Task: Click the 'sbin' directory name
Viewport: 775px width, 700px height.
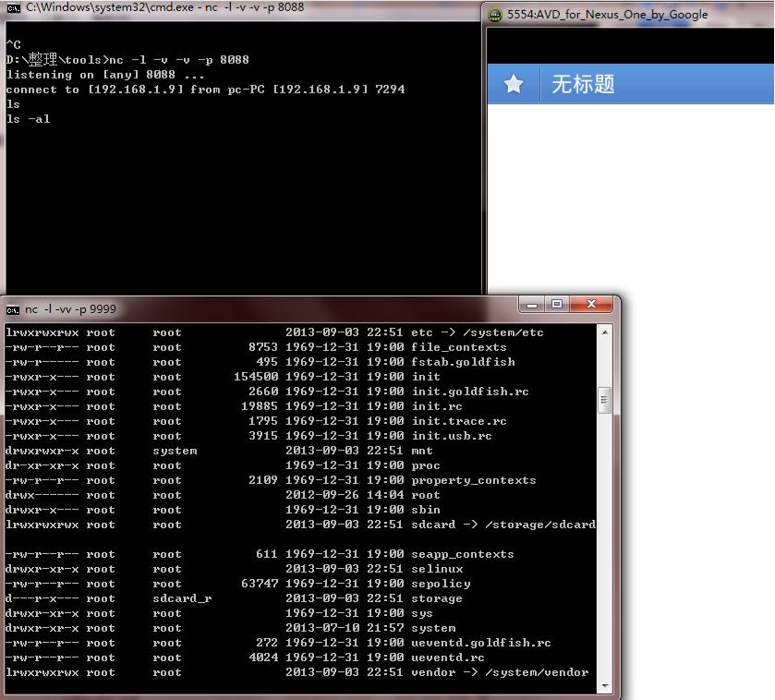Action: click(426, 511)
